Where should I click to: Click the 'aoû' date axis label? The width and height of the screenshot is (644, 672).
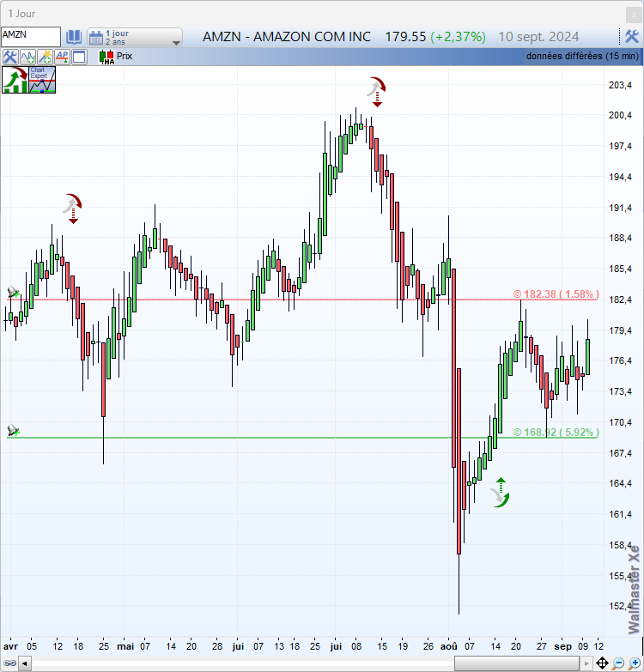(448, 646)
